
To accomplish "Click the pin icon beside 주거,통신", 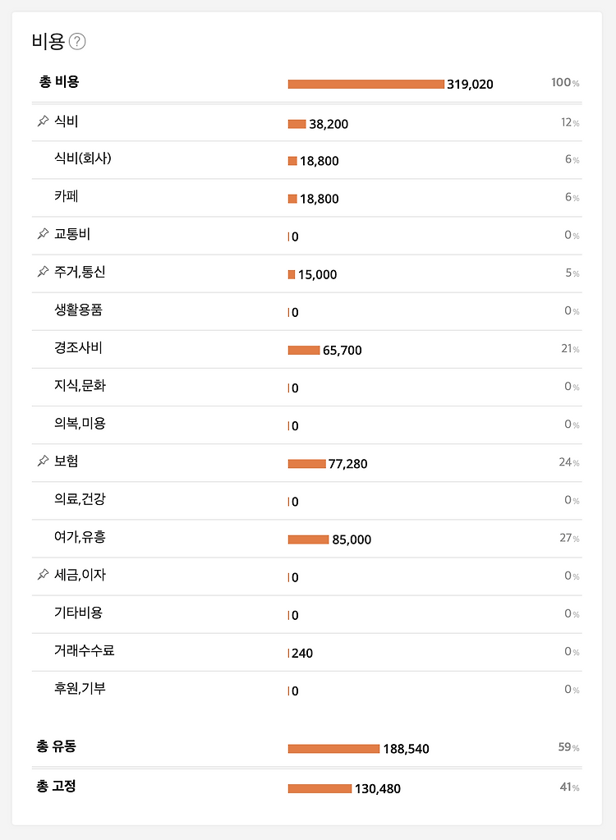I will pyautogui.click(x=43, y=273).
